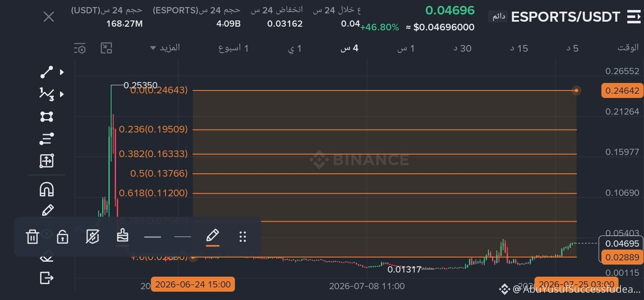
Task: Click the minimize chart picture-in-picture icon
Action: [106, 48]
